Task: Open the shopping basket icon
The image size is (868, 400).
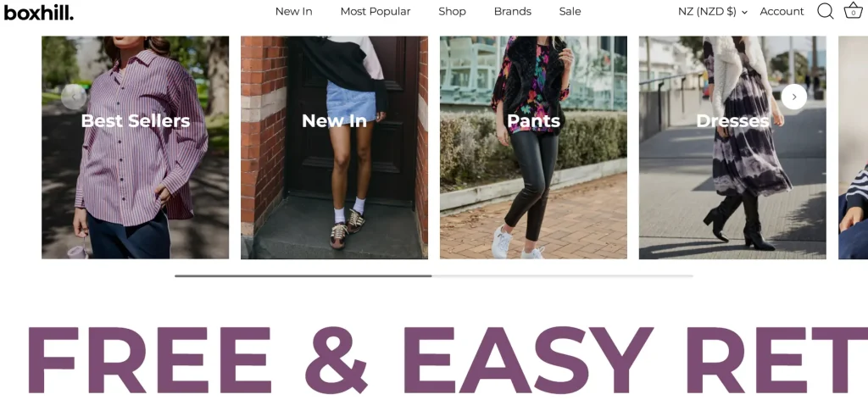Action: 853,10
